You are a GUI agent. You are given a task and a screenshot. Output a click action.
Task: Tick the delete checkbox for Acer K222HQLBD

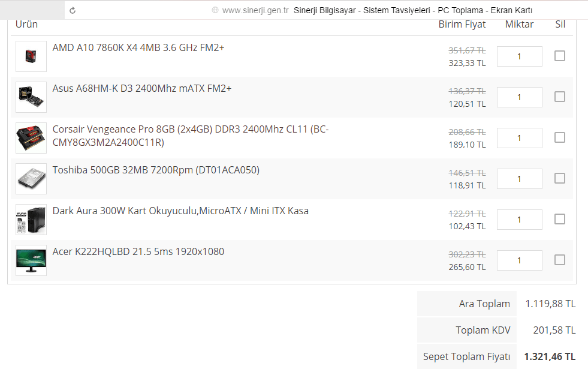tap(559, 260)
